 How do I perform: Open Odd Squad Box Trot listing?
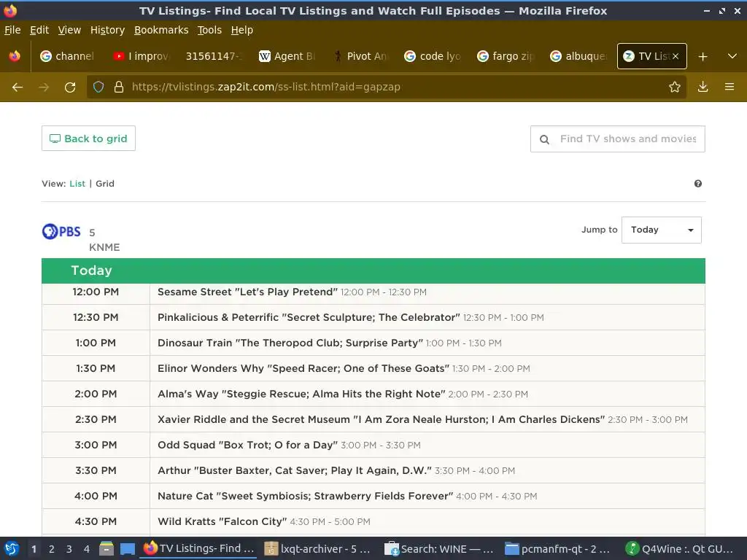point(248,446)
